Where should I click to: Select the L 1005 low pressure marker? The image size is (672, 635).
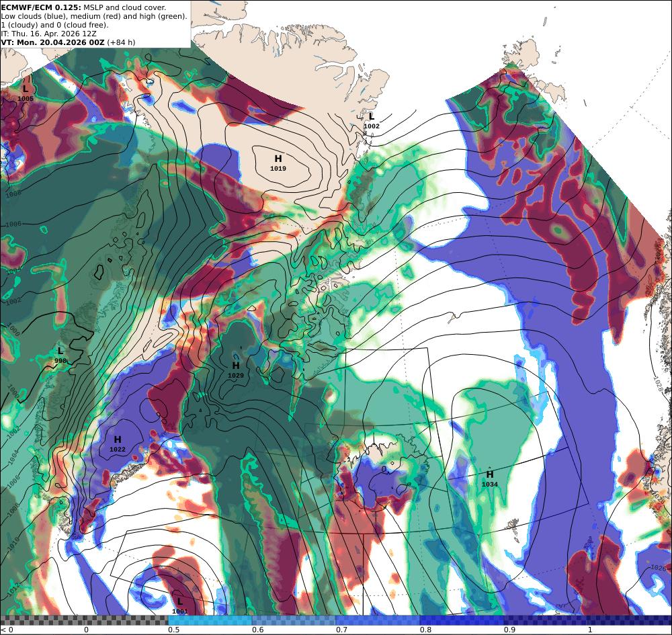(26, 93)
